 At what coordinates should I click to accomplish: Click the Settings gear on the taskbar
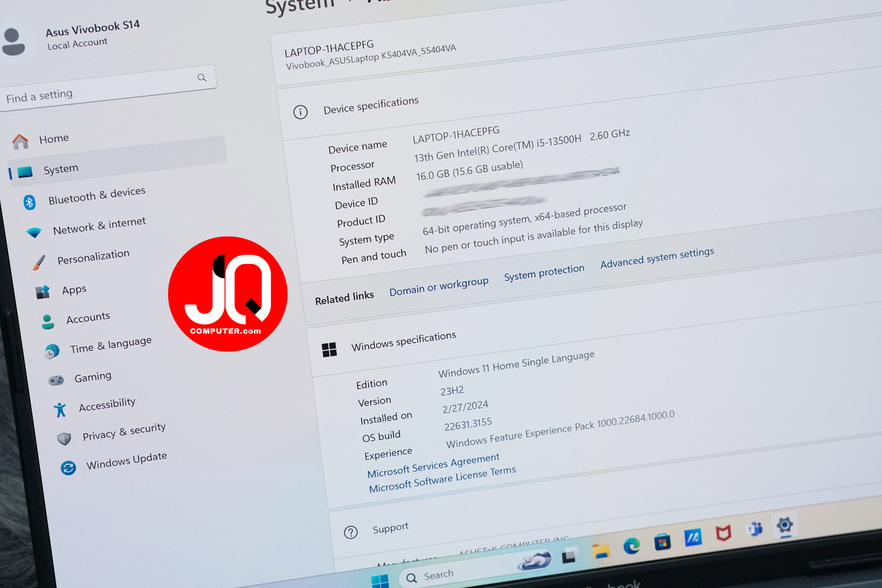[x=785, y=524]
